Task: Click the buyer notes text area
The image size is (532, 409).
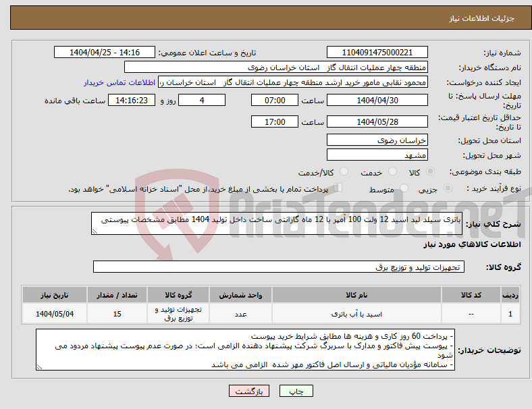Action: tap(245, 350)
